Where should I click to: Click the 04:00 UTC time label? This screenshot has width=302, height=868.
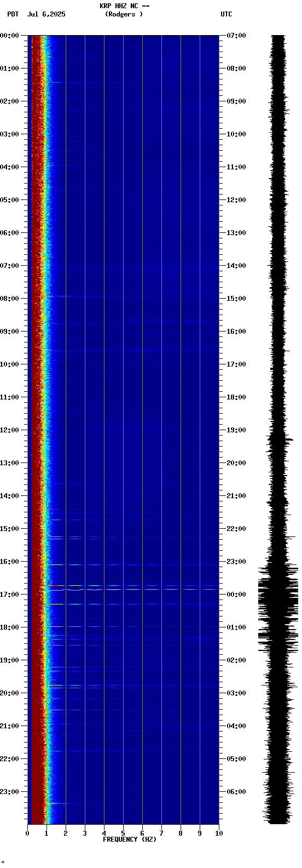click(236, 726)
